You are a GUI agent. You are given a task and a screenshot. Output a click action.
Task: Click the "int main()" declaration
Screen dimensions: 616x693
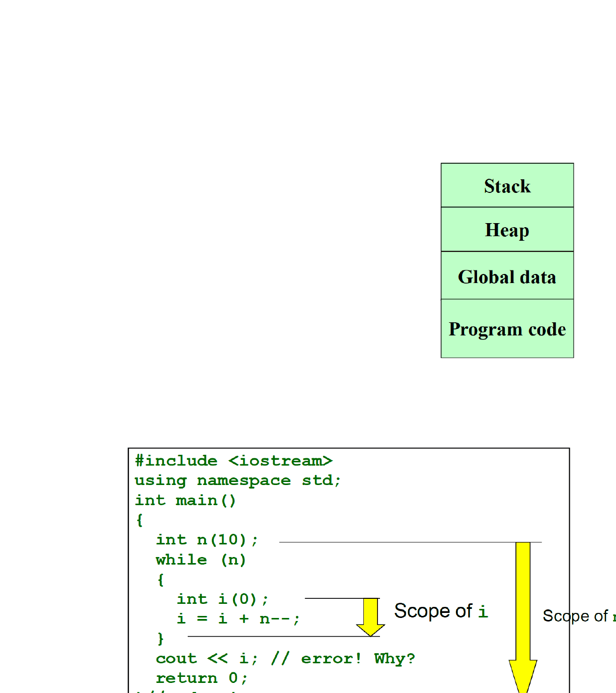(x=185, y=500)
